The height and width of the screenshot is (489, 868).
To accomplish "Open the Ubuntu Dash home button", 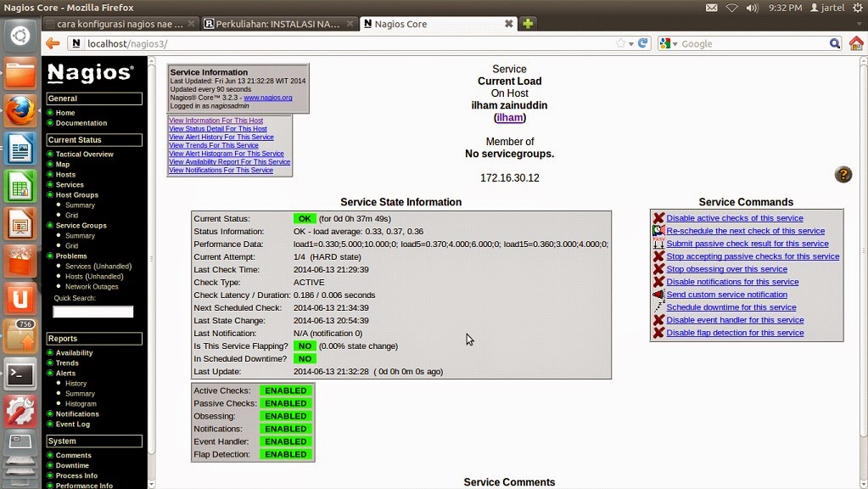I will pos(20,36).
